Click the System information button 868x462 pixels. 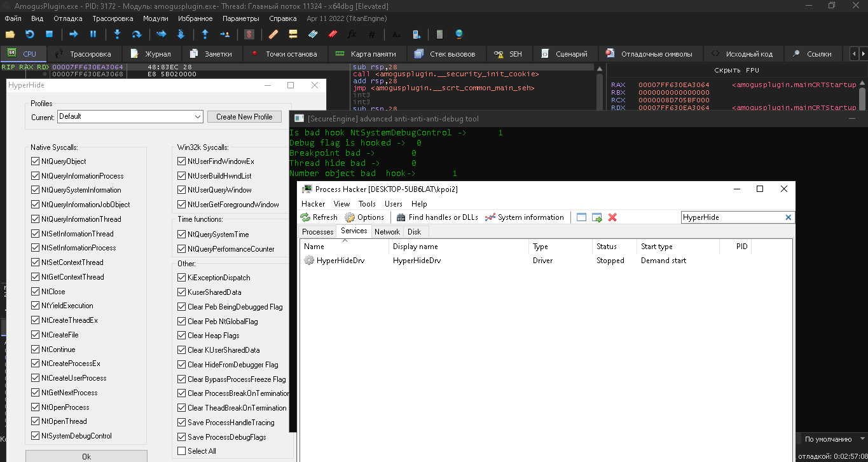click(525, 217)
